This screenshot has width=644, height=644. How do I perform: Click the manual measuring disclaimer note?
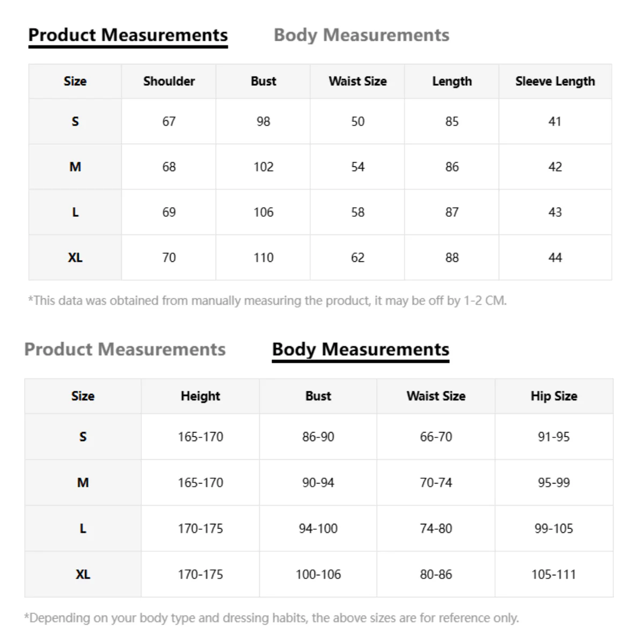click(267, 301)
